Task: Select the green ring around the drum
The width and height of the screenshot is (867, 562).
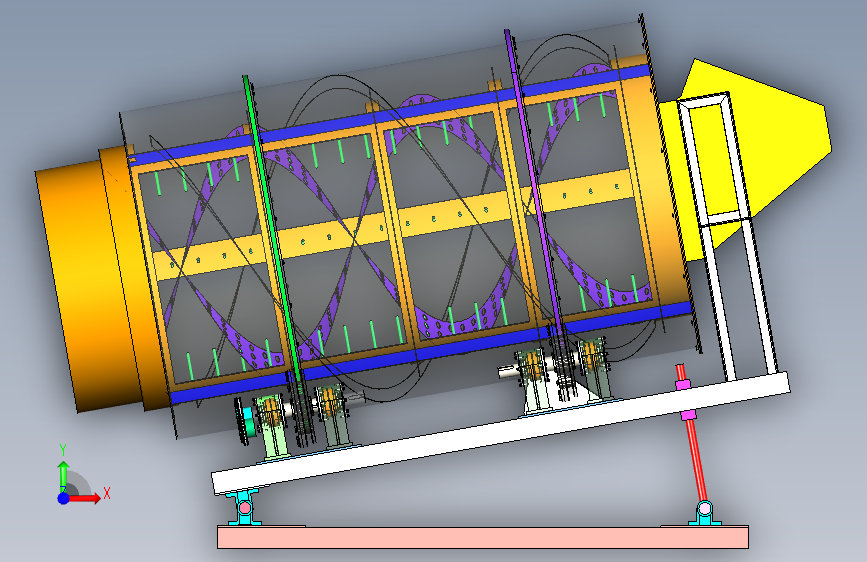Action: pyautogui.click(x=272, y=227)
